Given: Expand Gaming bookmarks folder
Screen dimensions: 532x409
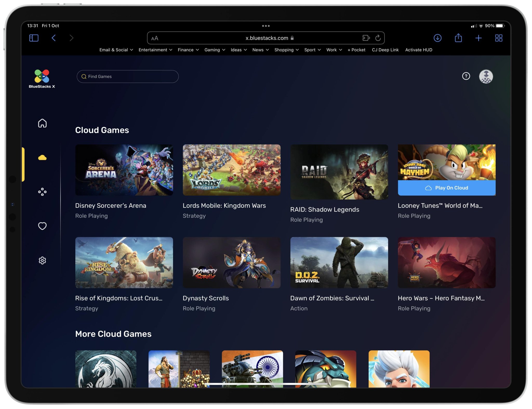Looking at the screenshot, I should (215, 50).
